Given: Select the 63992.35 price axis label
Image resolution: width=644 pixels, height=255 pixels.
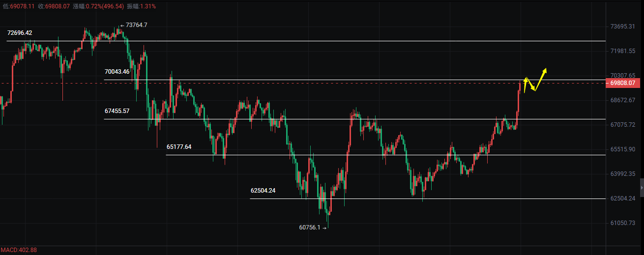Looking at the screenshot, I should pos(622,174).
